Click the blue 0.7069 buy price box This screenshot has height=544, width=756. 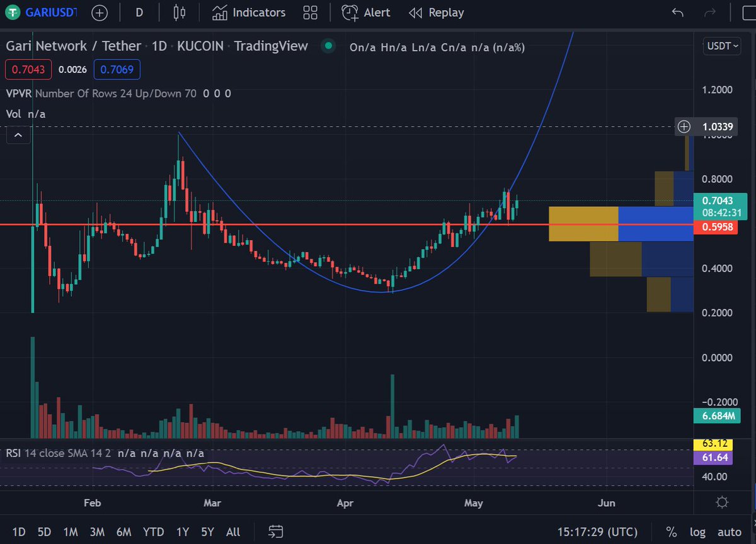pyautogui.click(x=117, y=69)
